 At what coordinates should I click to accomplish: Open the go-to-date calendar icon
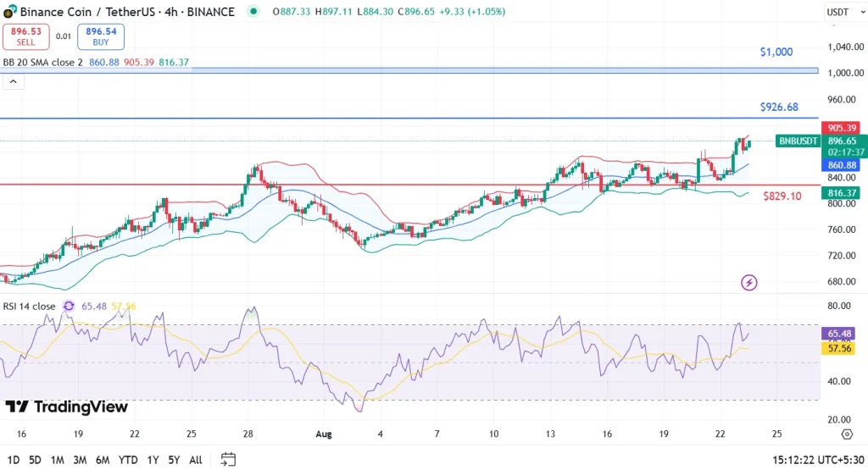coord(228,460)
